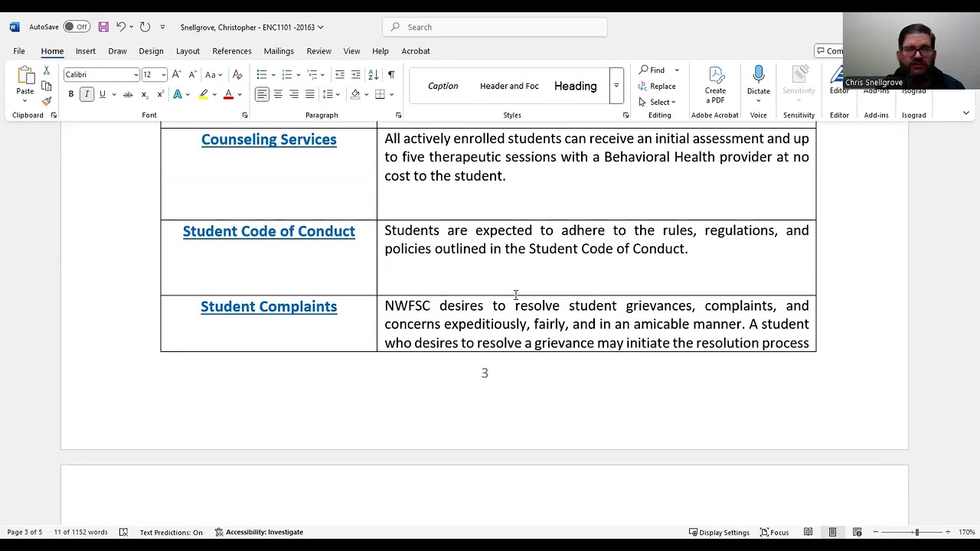The width and height of the screenshot is (980, 551).
Task: Pick the red font color swatch
Action: pyautogui.click(x=228, y=94)
